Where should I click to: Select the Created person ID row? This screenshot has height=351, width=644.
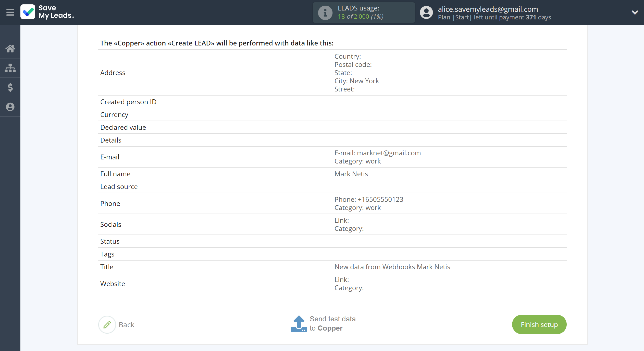click(332, 102)
